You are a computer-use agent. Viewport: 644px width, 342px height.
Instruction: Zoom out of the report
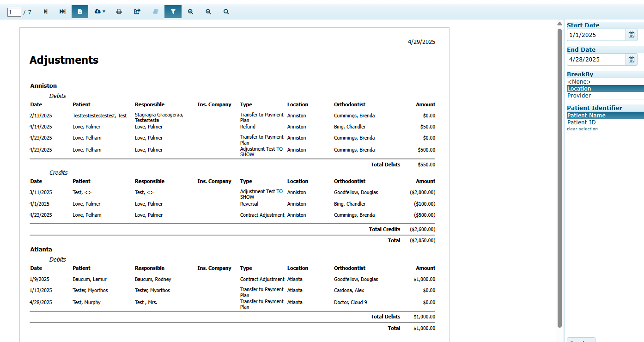coord(208,12)
